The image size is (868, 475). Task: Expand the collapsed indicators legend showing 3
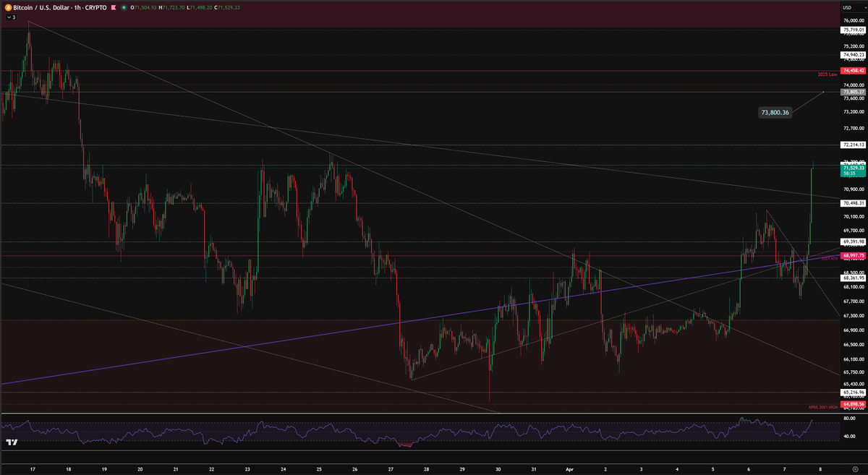[10, 17]
